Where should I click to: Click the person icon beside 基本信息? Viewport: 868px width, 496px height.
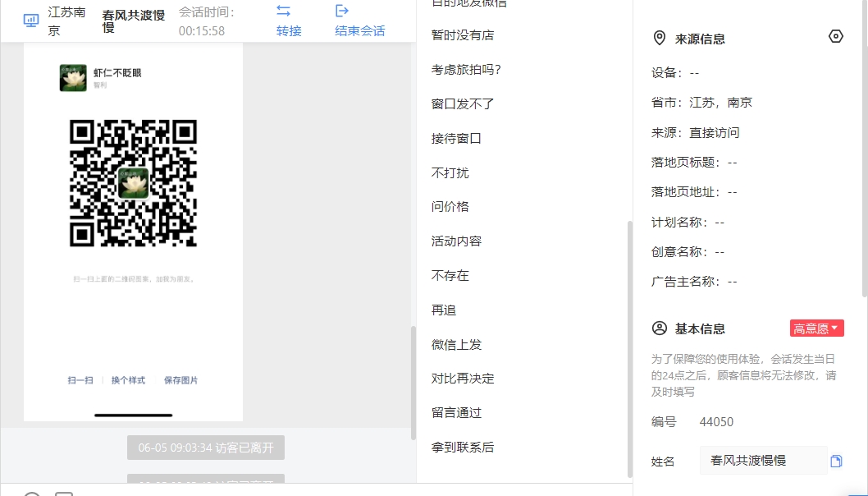click(x=660, y=328)
